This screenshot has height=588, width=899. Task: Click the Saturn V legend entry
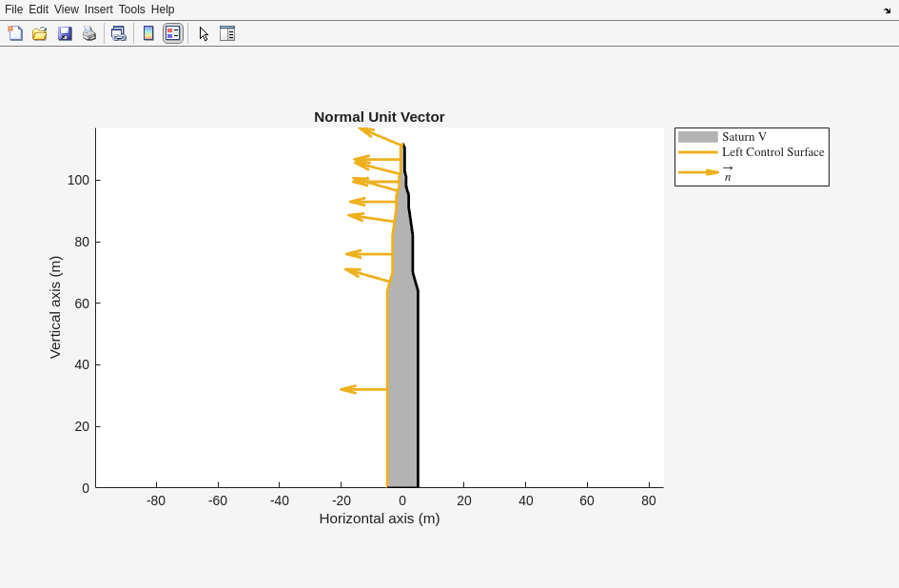[x=744, y=137]
